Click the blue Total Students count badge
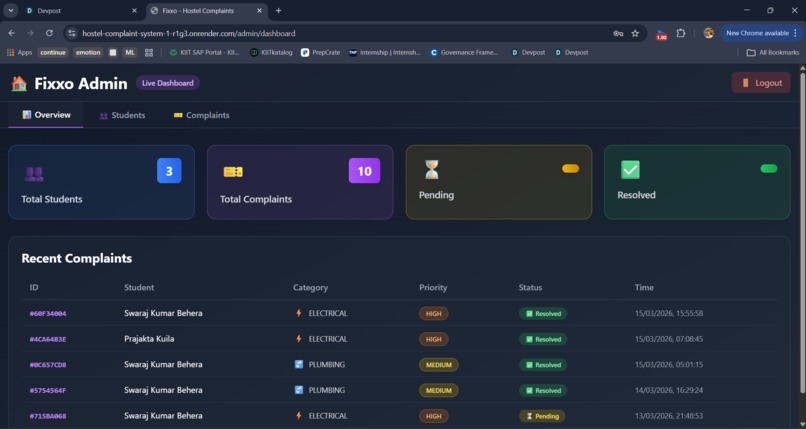Viewport: 806px width, 429px height. pyautogui.click(x=169, y=171)
